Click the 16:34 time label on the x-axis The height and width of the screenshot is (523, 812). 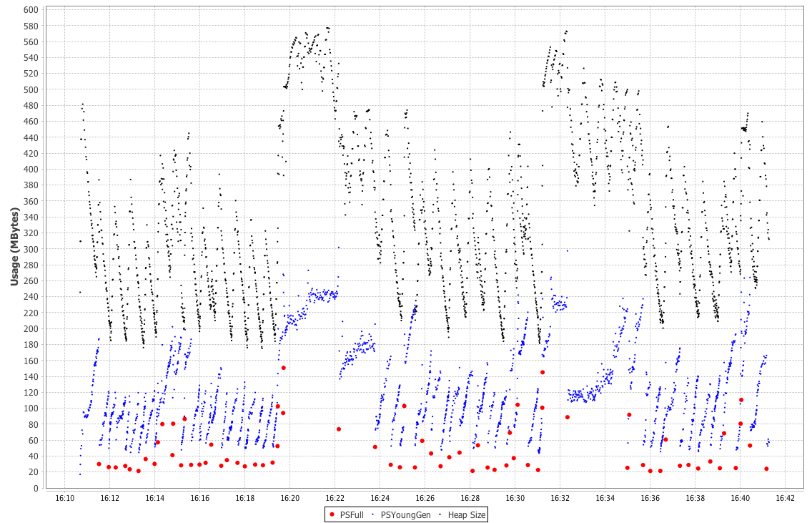[605, 499]
